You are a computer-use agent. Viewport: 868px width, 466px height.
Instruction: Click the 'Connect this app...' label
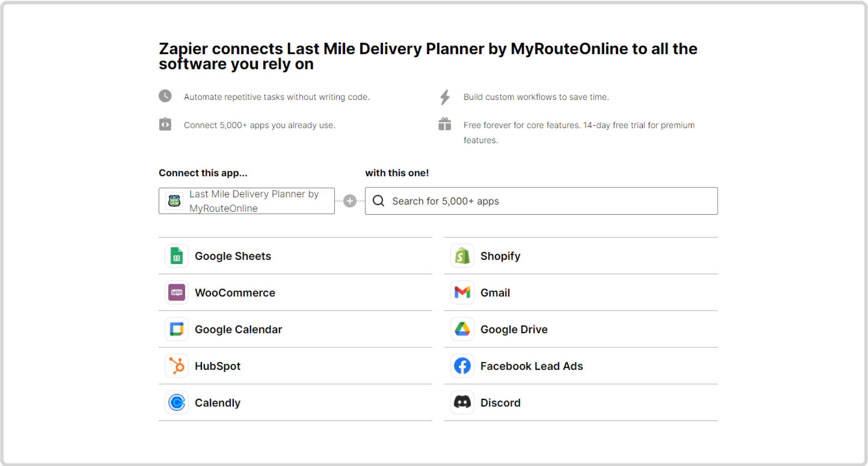point(203,173)
